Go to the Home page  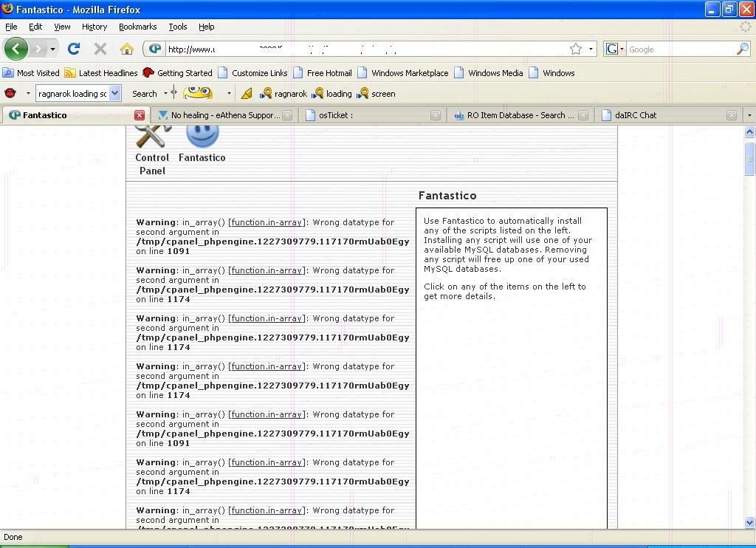click(127, 49)
